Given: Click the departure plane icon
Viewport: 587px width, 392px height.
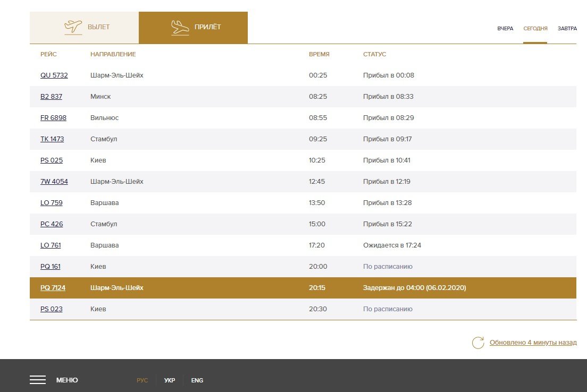Looking at the screenshot, I should 73,27.
